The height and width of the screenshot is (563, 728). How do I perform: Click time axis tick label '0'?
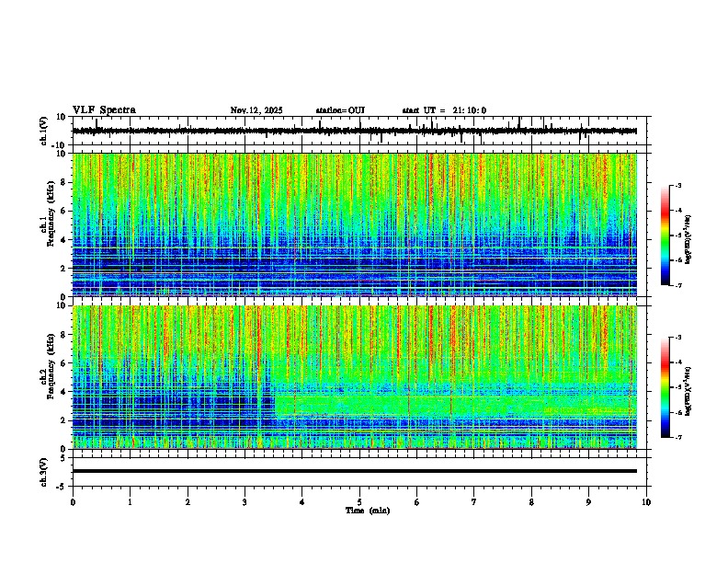point(73,502)
